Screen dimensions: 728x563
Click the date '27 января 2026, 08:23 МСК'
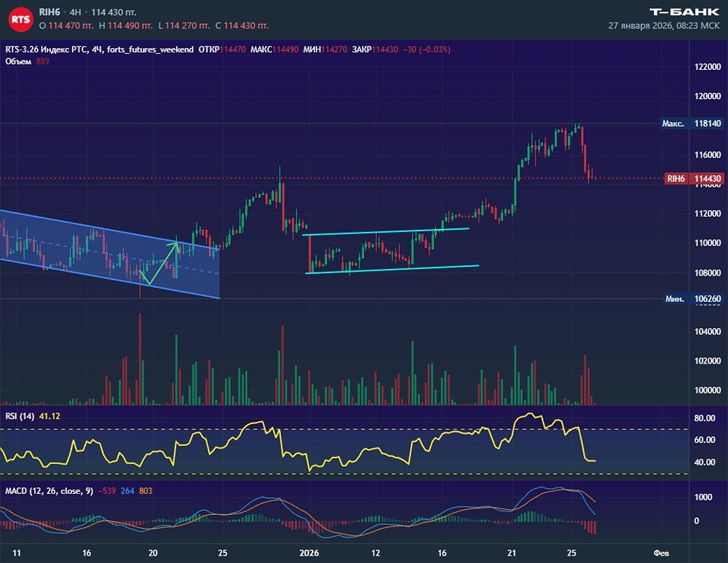pos(664,25)
